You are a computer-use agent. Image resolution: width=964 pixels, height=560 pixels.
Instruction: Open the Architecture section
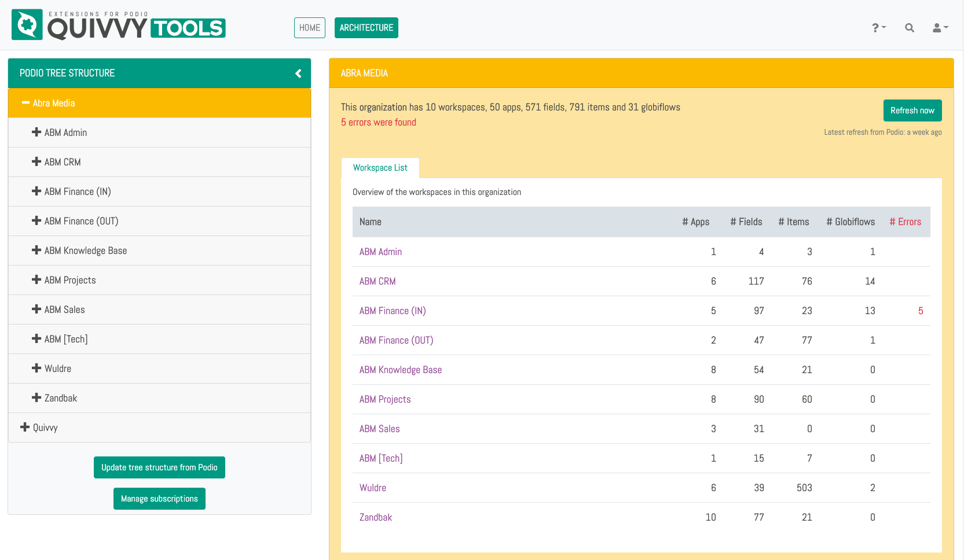[366, 28]
